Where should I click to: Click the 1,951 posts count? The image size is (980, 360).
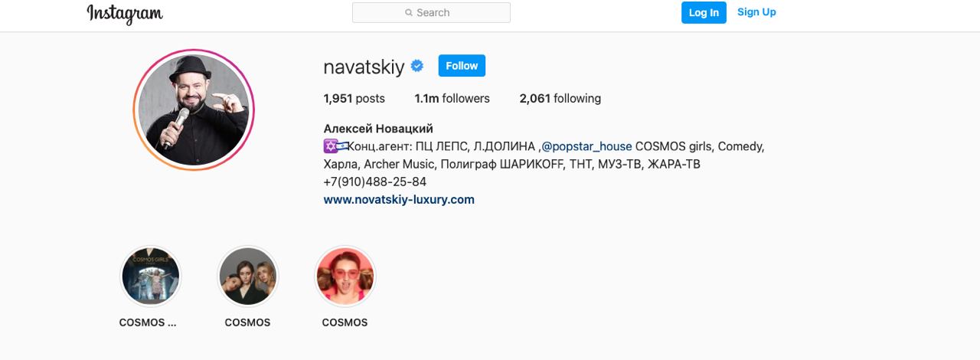pos(354,98)
